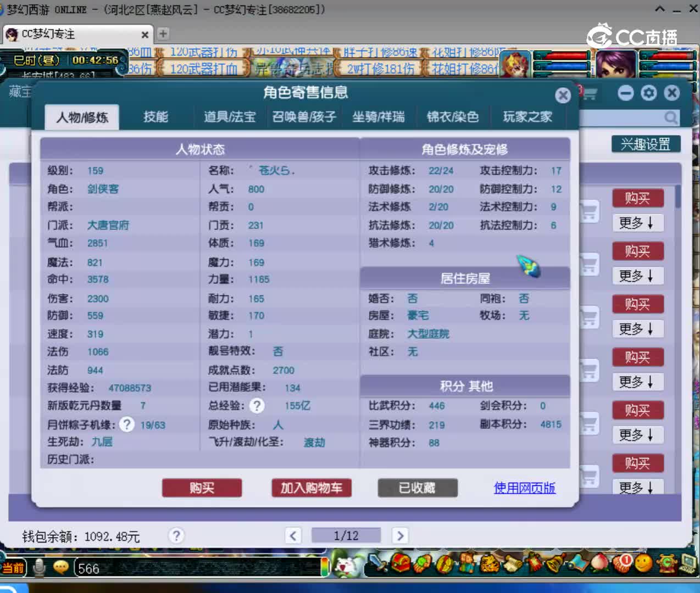Click the yellow smiley face icon
Image resolution: width=700 pixels, height=593 pixels.
643,563
